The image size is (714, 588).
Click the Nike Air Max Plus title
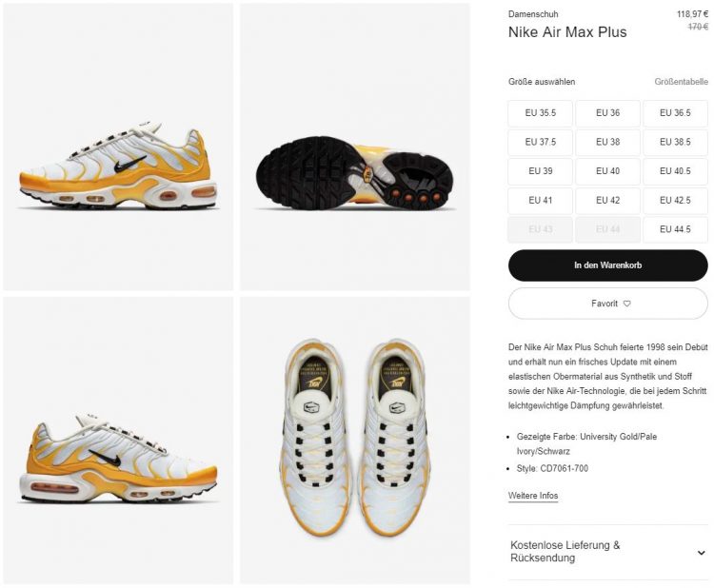click(x=567, y=32)
